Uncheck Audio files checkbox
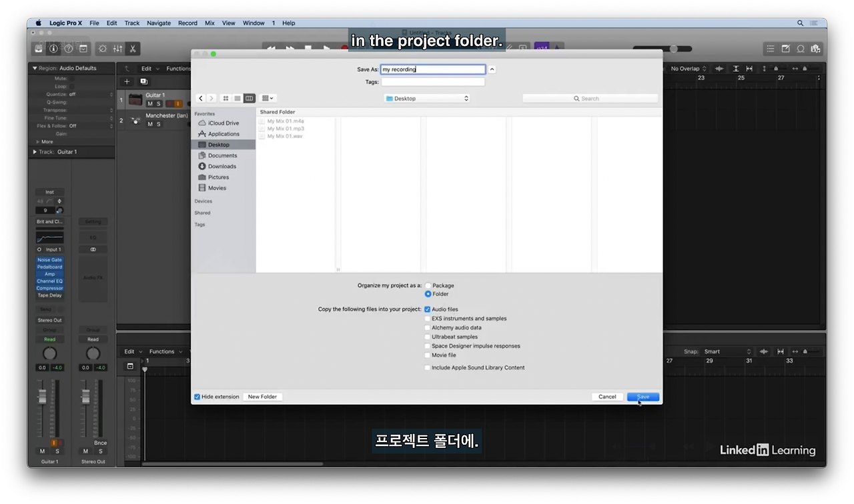 pyautogui.click(x=428, y=309)
